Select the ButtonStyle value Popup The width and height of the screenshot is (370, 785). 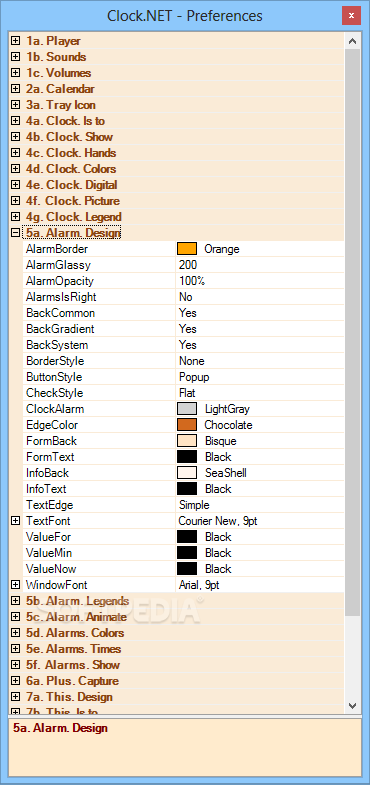tap(194, 377)
